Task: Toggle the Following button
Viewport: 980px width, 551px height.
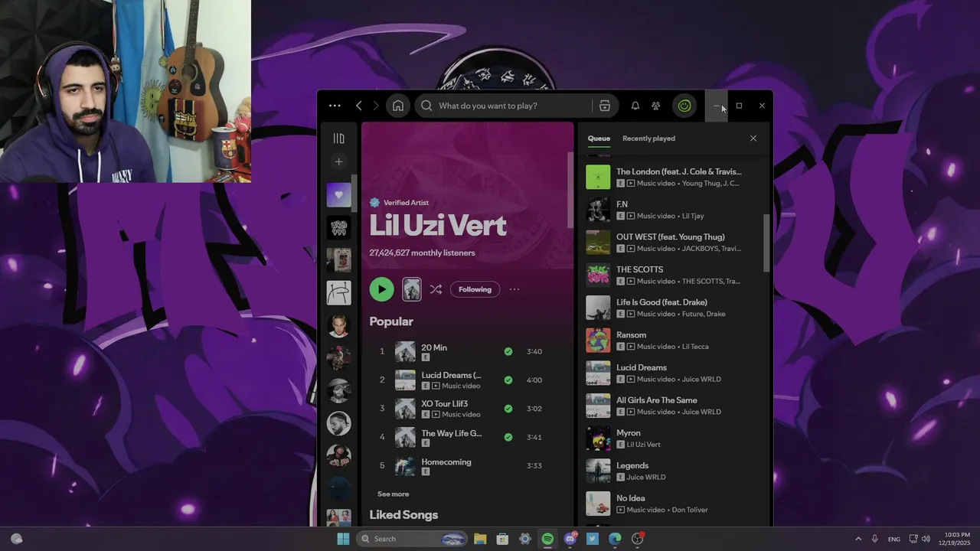Action: pyautogui.click(x=475, y=289)
